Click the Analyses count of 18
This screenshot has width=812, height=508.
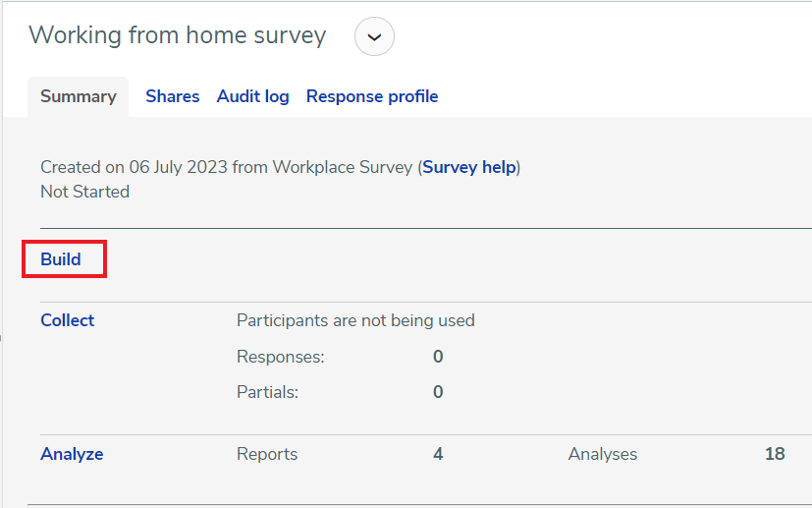click(x=775, y=454)
